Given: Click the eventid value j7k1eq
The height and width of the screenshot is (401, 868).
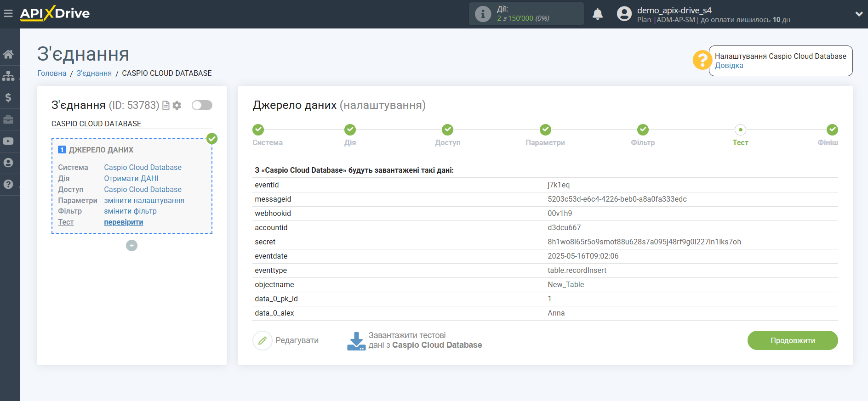Looking at the screenshot, I should (559, 185).
